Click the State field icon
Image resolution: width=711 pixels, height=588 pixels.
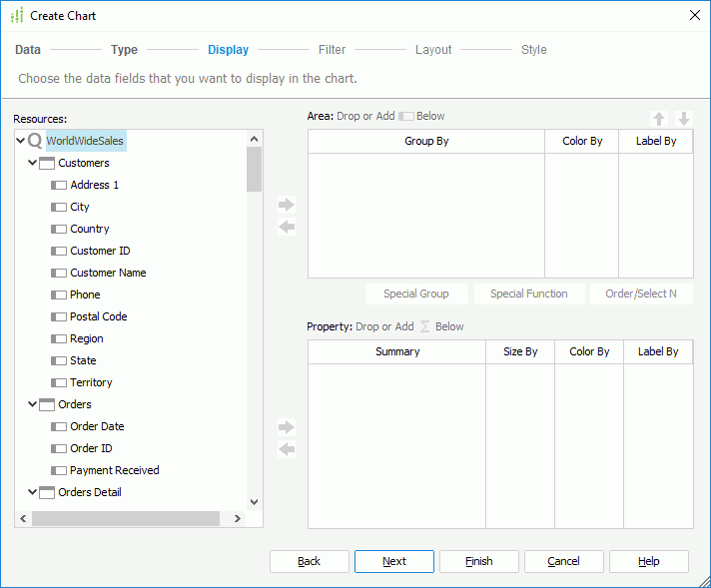coord(59,360)
